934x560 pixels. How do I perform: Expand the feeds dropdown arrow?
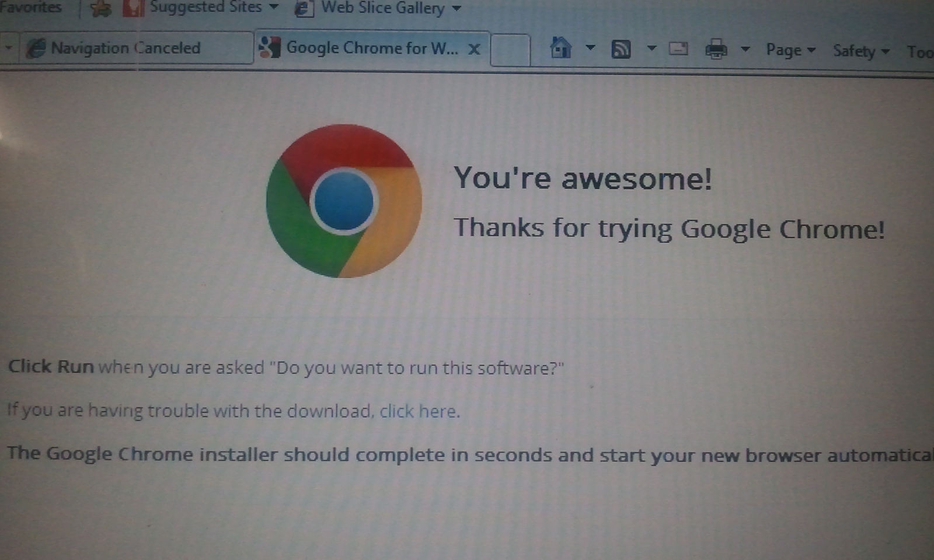(x=651, y=48)
